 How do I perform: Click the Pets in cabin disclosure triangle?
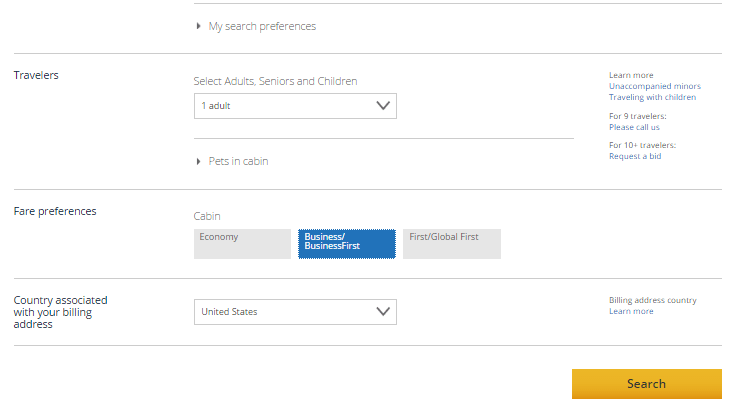199,161
